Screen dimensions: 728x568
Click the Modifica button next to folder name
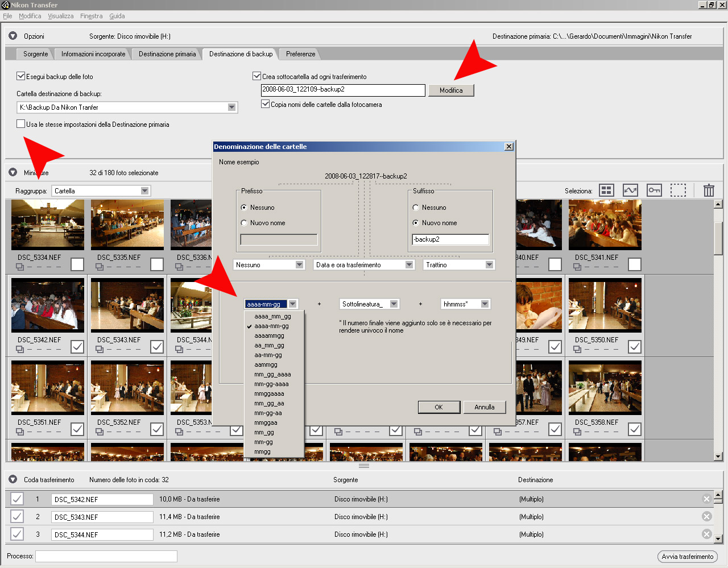(451, 90)
